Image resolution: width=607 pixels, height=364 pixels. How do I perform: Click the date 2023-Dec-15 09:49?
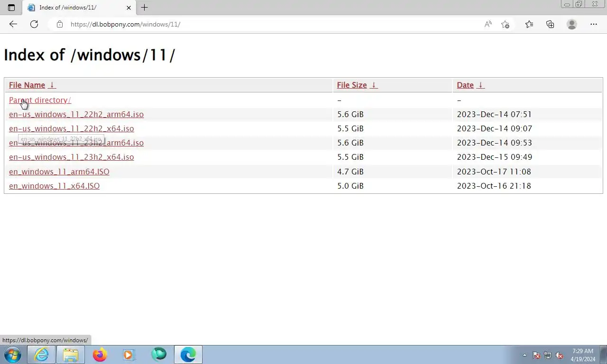(x=494, y=157)
